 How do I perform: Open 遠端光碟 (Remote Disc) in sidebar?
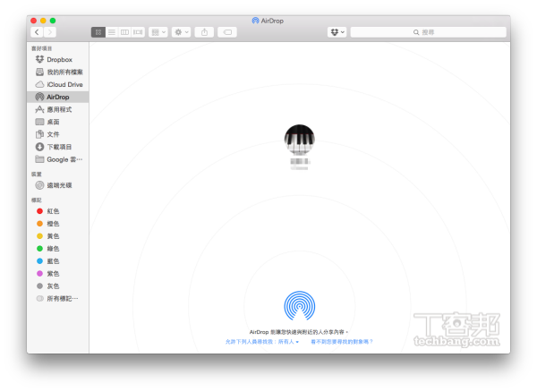click(59, 185)
